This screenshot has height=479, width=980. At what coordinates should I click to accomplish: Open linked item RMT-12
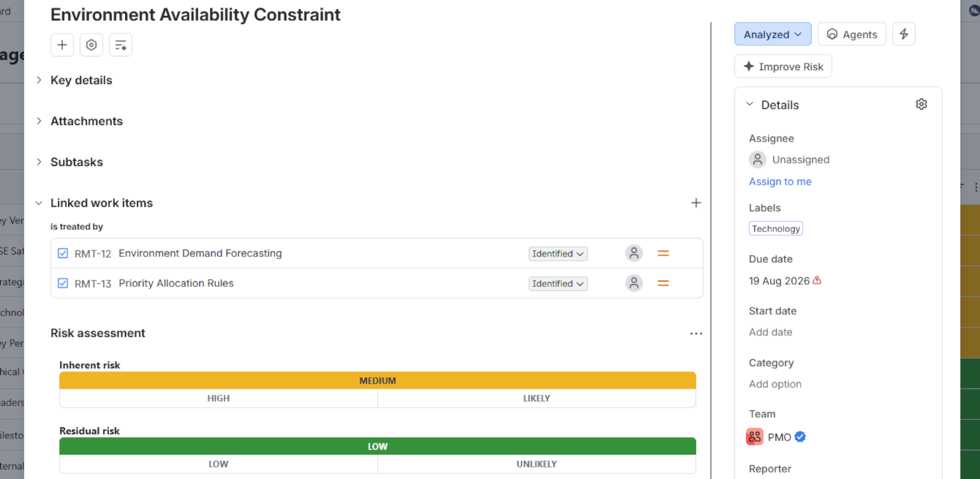(200, 253)
